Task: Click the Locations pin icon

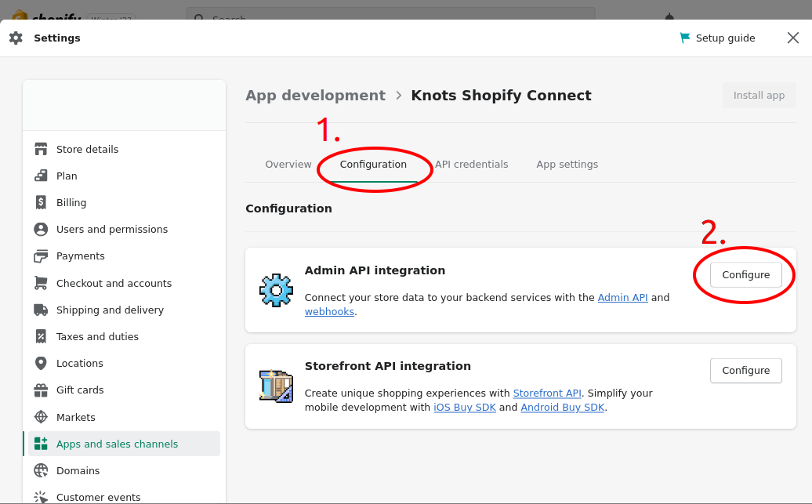Action: click(41, 363)
